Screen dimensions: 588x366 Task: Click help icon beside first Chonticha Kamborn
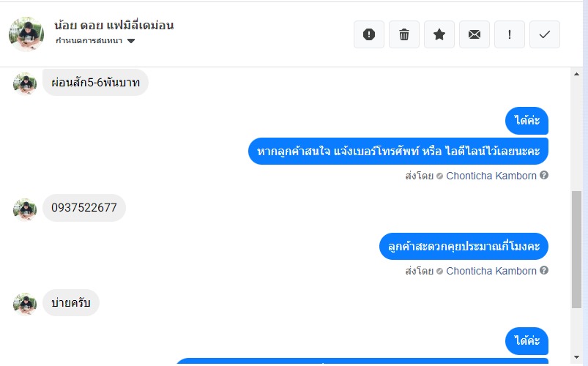[x=544, y=176]
